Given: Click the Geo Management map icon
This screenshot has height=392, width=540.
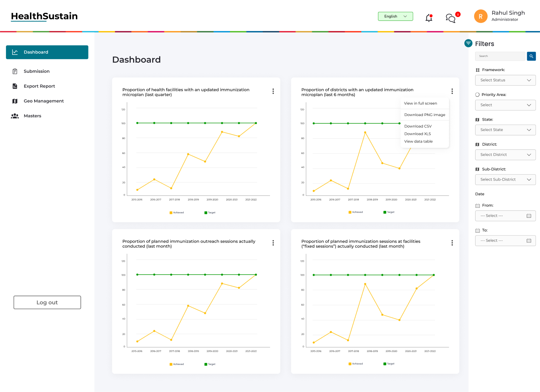Looking at the screenshot, I should click(x=15, y=101).
